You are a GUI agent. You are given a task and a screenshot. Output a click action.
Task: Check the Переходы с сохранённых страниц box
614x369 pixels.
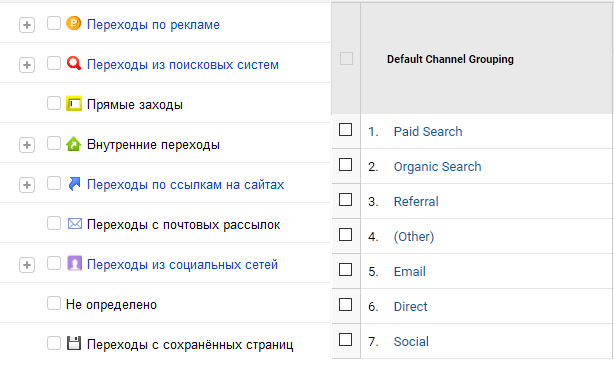pyautogui.click(x=54, y=343)
